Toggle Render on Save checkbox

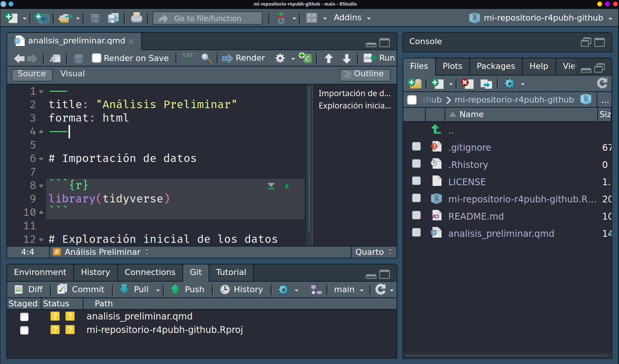(x=97, y=58)
